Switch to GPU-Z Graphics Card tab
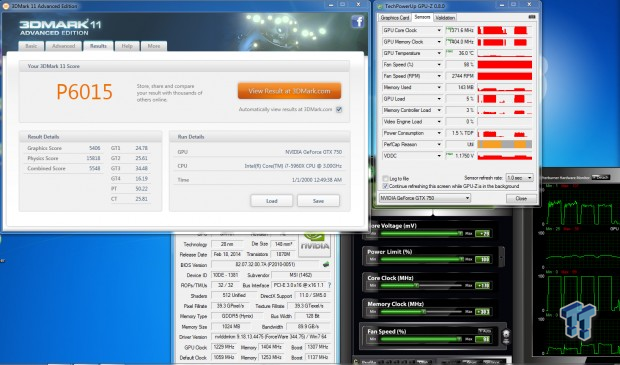This screenshot has height=365, width=620. coord(395,18)
